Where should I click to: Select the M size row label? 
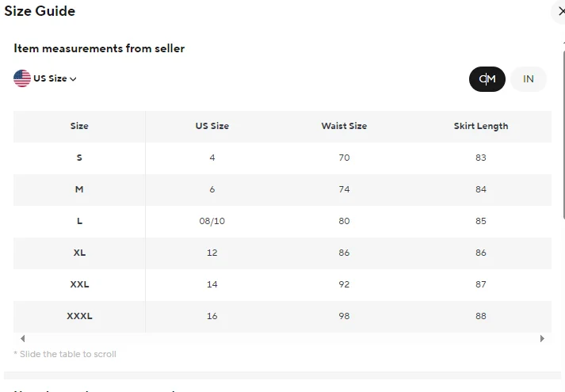click(x=79, y=189)
